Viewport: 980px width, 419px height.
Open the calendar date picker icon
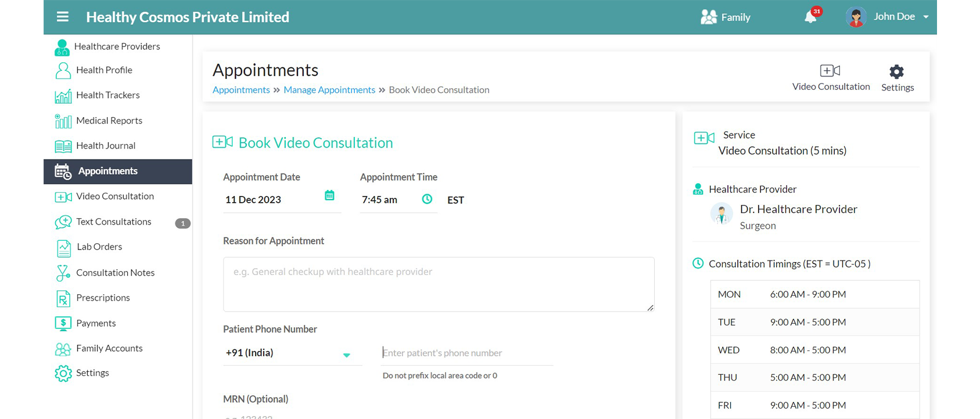329,196
